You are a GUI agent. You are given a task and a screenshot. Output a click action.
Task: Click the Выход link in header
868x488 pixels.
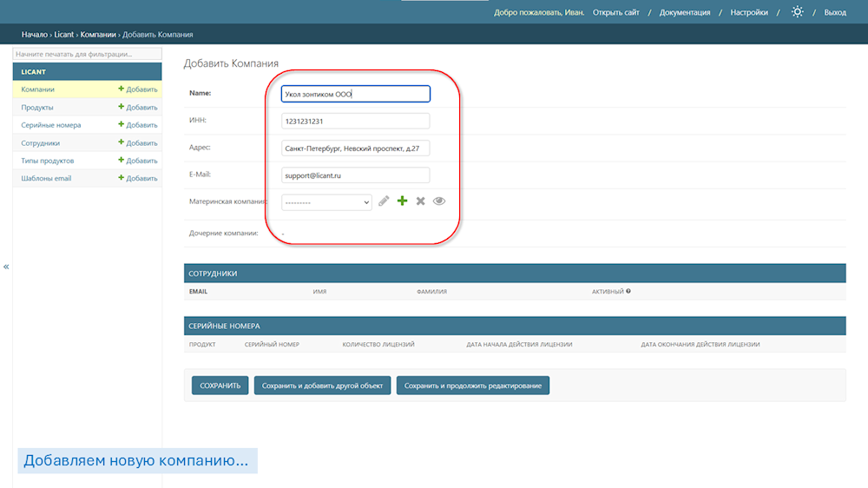835,12
